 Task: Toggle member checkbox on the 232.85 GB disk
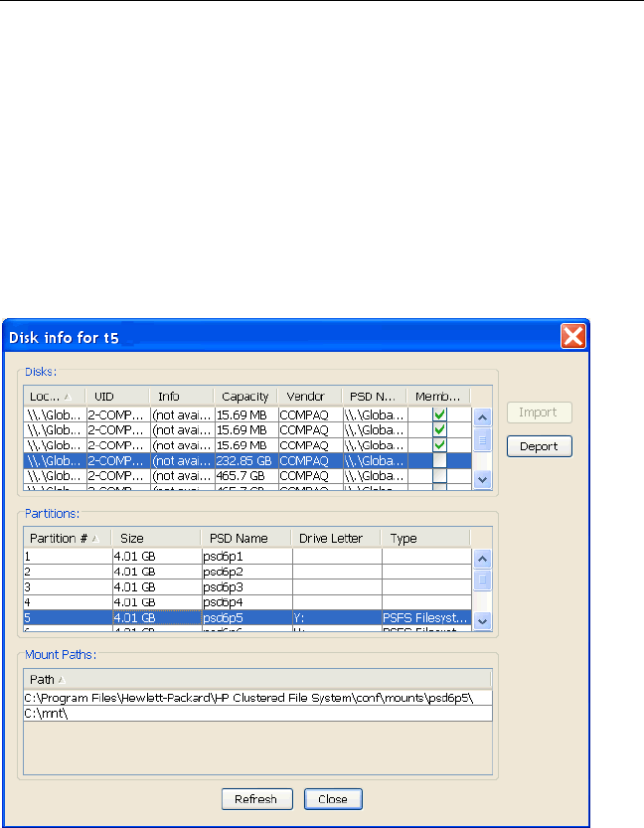tap(438, 461)
